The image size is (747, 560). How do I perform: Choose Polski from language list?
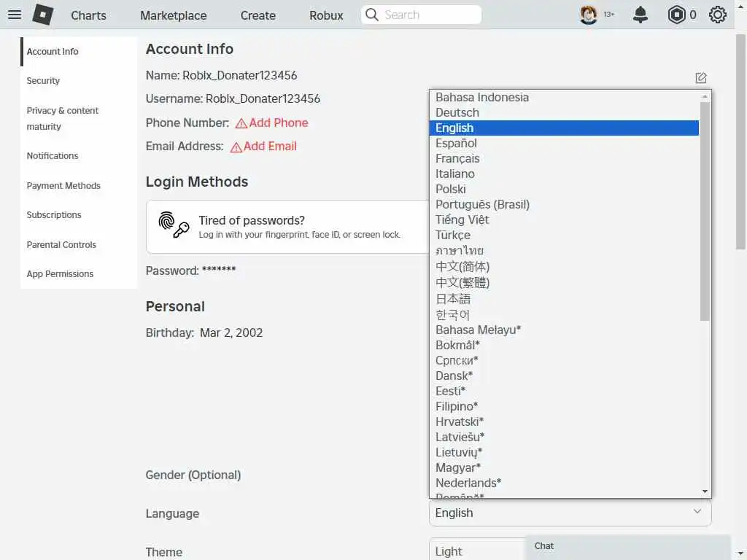click(x=564, y=189)
